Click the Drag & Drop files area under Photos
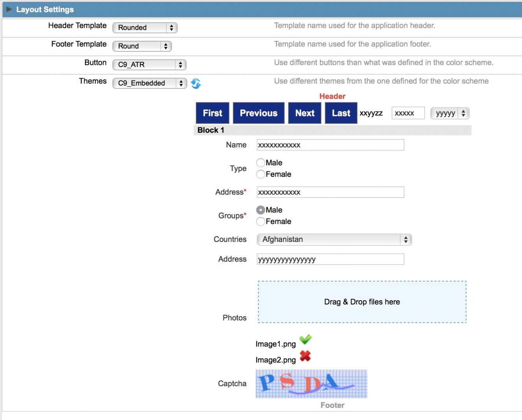Viewport: 522px width, 420px height. point(362,302)
